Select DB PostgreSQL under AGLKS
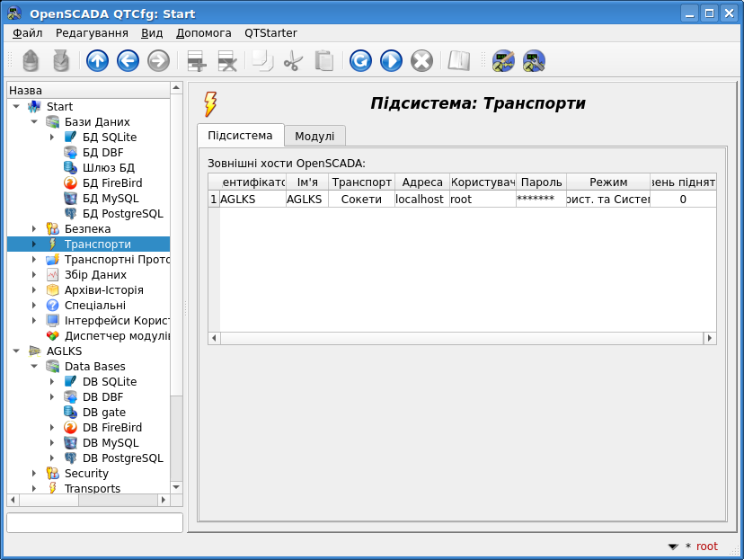This screenshot has height=560, width=744. pyautogui.click(x=123, y=458)
